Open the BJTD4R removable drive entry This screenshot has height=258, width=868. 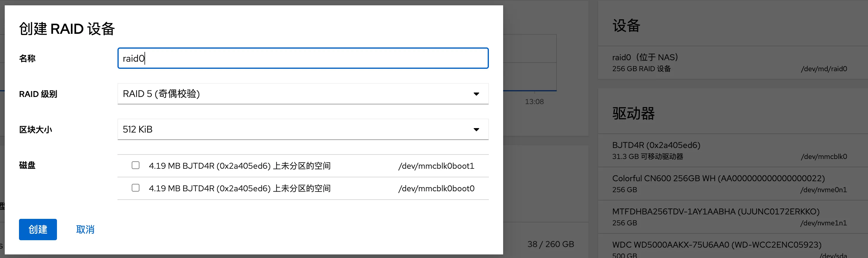tap(729, 150)
